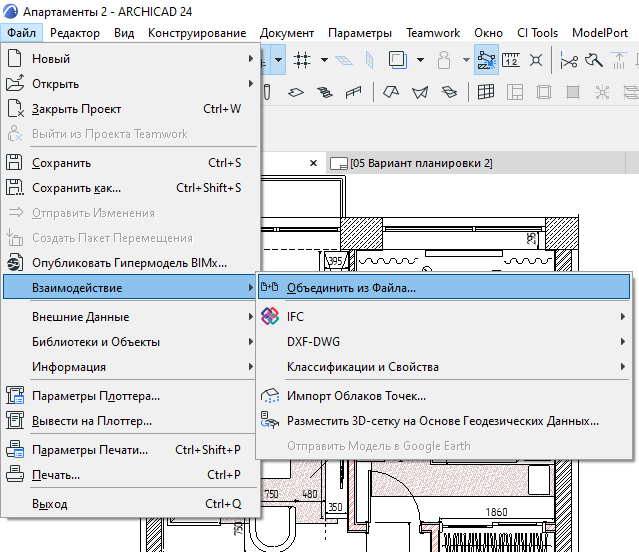The image size is (639, 552).
Task: Click the floor plan tab icon
Action: 339,163
